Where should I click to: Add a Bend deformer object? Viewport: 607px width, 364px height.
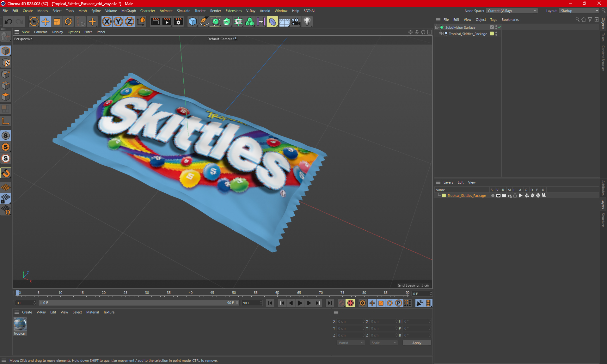click(x=272, y=21)
